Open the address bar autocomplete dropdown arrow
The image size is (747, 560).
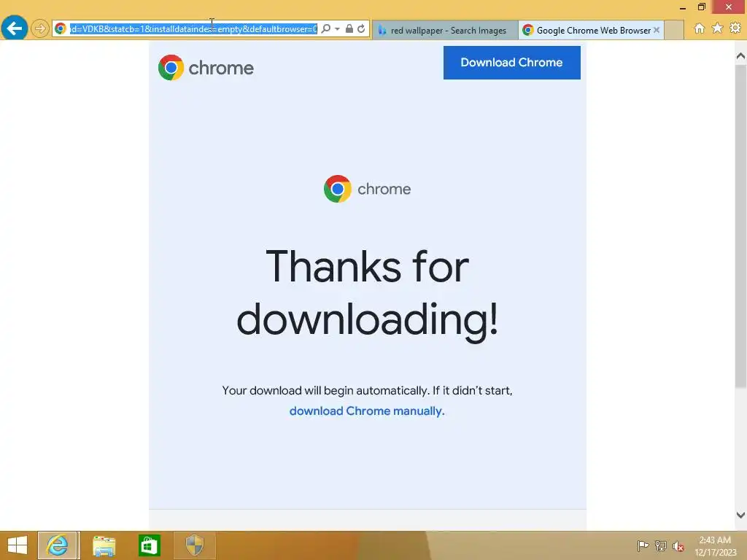337,29
